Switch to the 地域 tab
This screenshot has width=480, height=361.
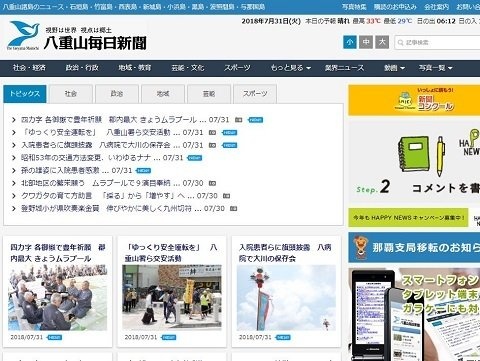point(163,94)
